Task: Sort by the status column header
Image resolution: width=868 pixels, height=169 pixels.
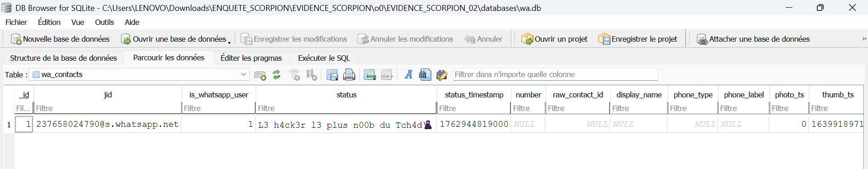Action: click(346, 95)
